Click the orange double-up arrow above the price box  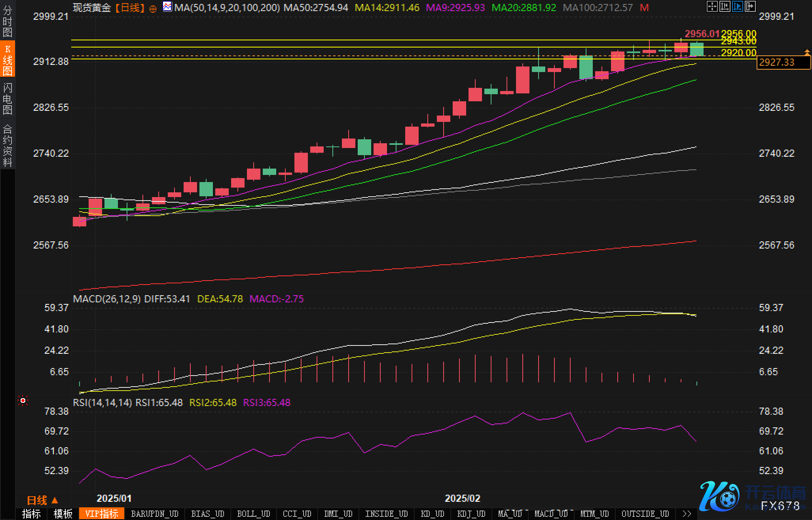coord(807,52)
